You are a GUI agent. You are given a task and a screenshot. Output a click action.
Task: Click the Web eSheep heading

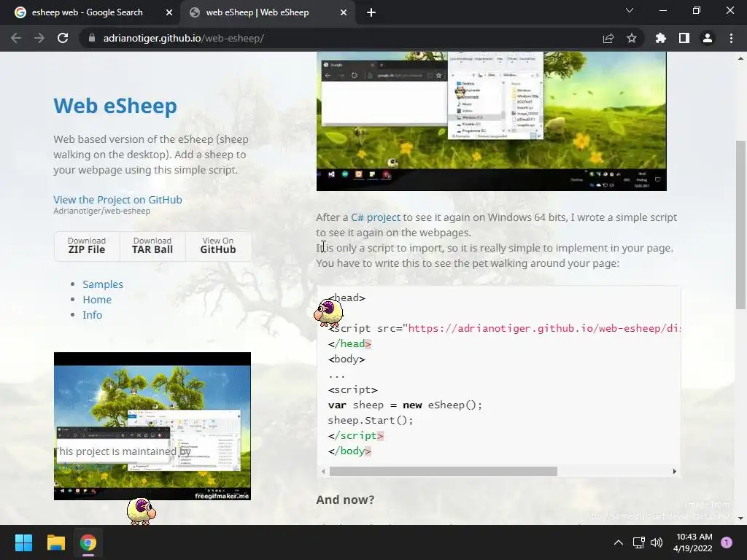click(115, 106)
